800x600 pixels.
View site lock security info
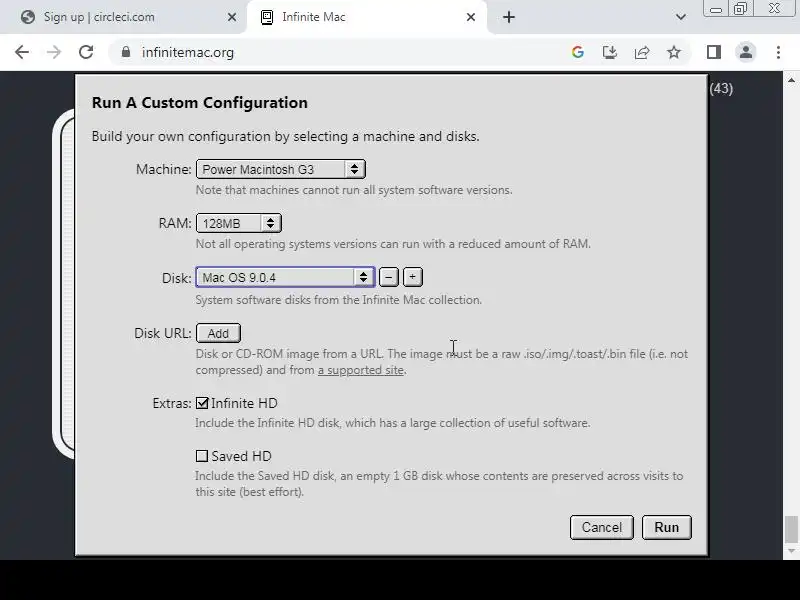[126, 52]
